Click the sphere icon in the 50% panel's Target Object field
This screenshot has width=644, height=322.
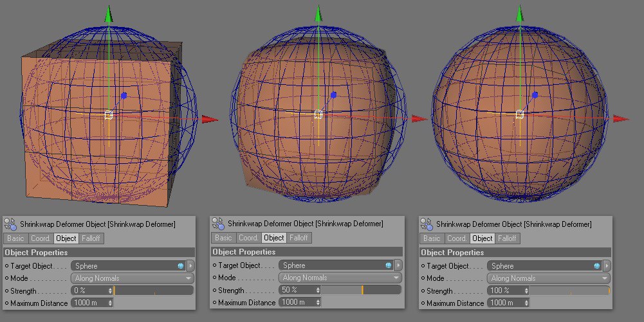coord(389,265)
